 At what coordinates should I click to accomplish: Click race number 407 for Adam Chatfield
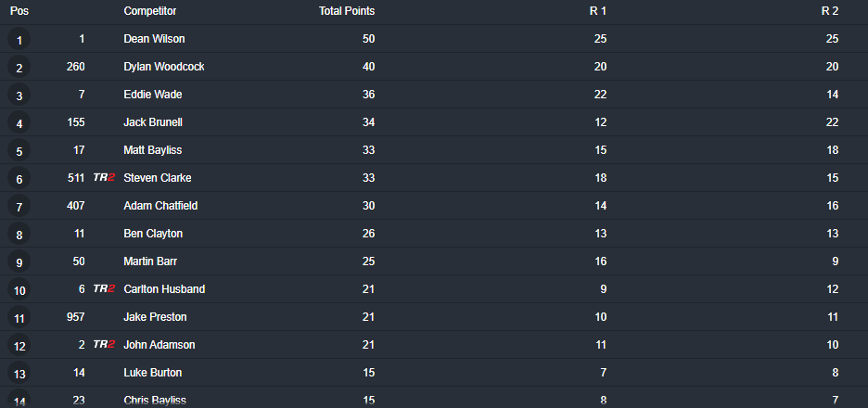coord(75,206)
